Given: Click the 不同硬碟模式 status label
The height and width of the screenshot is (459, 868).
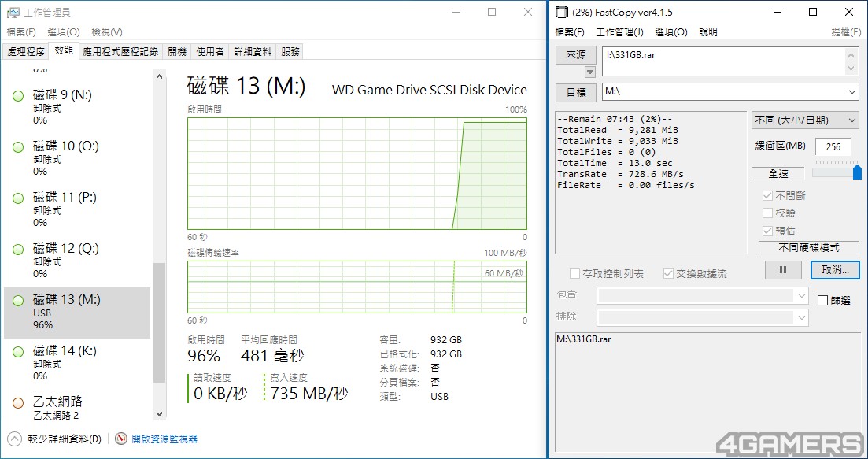Looking at the screenshot, I should click(x=808, y=248).
